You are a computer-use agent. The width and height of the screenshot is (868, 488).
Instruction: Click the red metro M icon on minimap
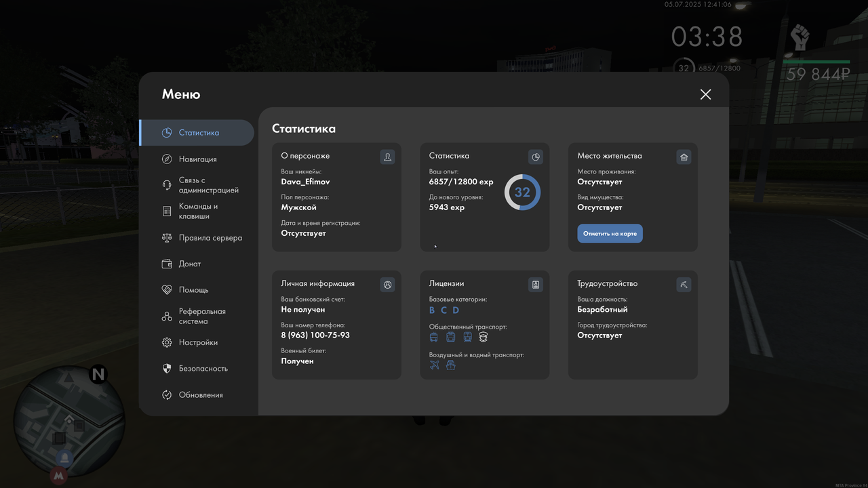click(59, 476)
